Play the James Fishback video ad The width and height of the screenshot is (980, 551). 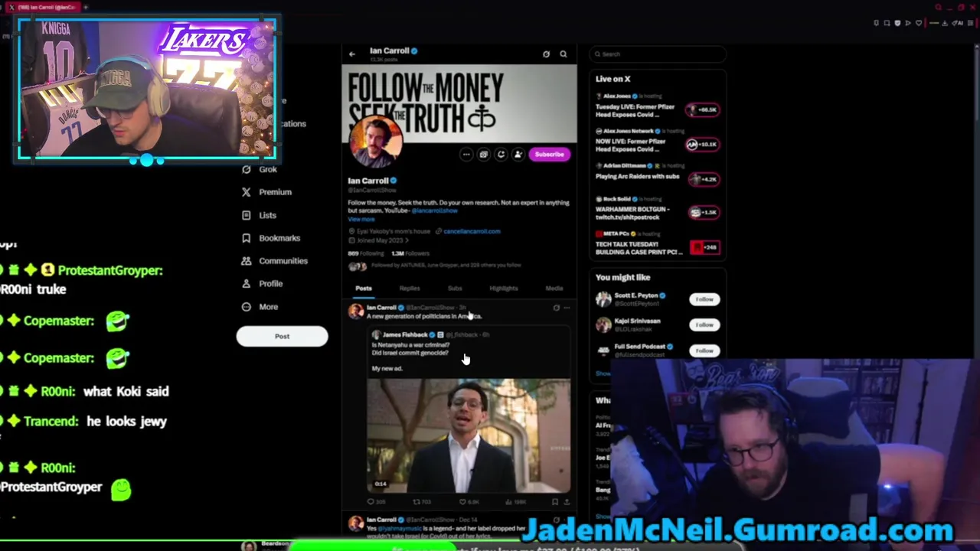click(469, 435)
